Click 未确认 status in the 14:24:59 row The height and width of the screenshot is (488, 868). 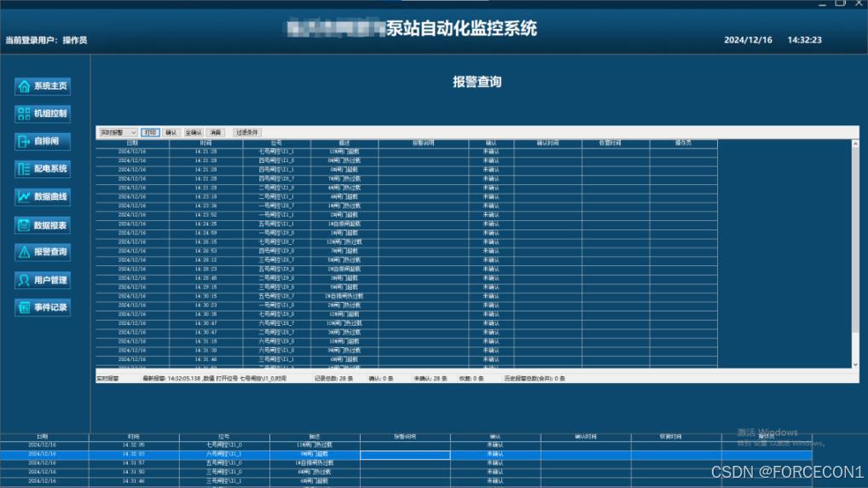coord(491,233)
